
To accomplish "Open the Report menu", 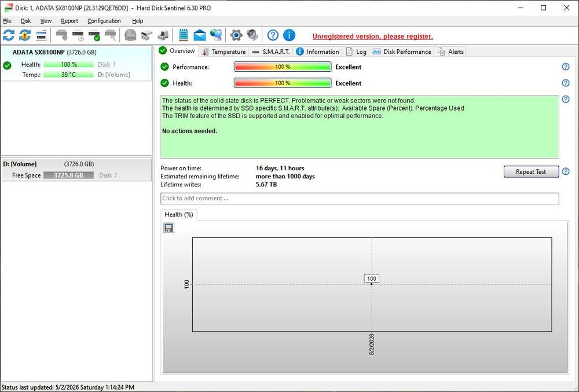I will coord(69,21).
